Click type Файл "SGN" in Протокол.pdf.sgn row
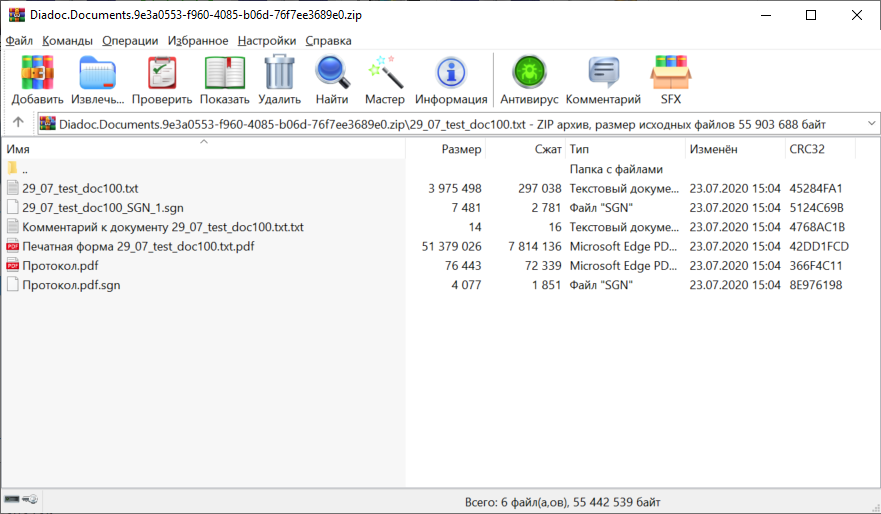The image size is (881, 514). pyautogui.click(x=601, y=285)
